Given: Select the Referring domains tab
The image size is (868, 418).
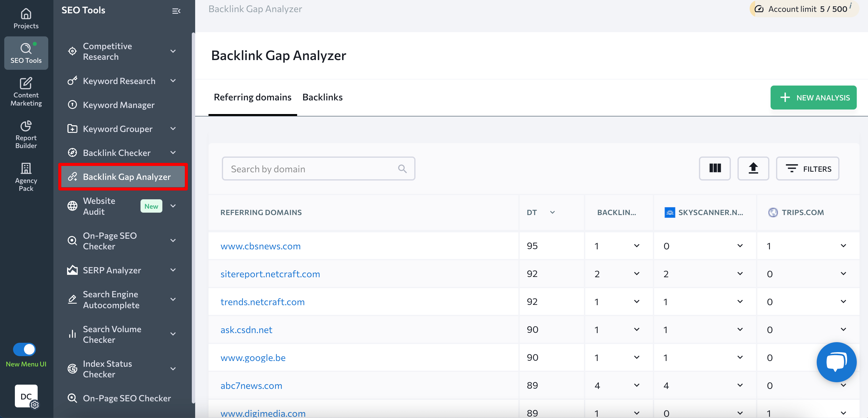Looking at the screenshot, I should (x=253, y=97).
